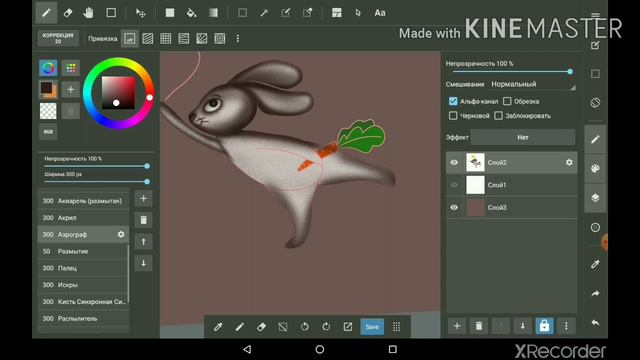Open layer panel three-dot menu

[x=566, y=326]
